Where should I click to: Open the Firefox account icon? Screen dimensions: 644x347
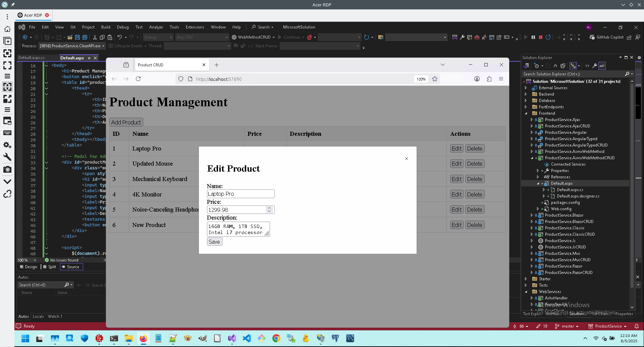pos(477,79)
